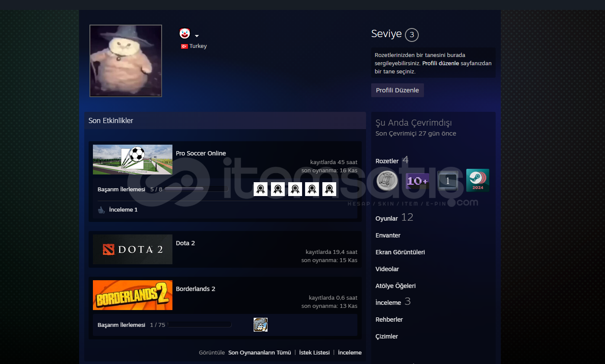605x364 pixels.
Task: Open the profile avatar picture
Action: click(126, 61)
